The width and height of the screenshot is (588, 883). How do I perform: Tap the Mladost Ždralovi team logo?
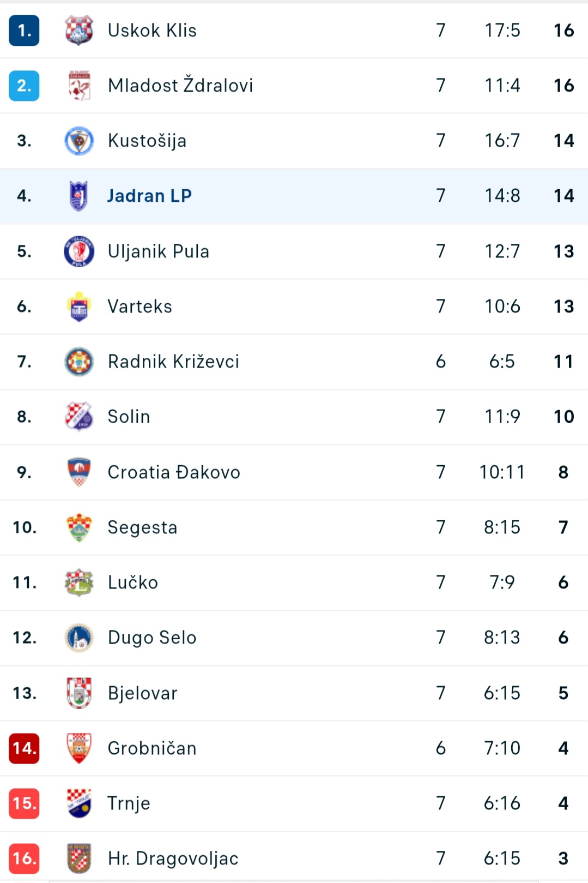coord(79,86)
